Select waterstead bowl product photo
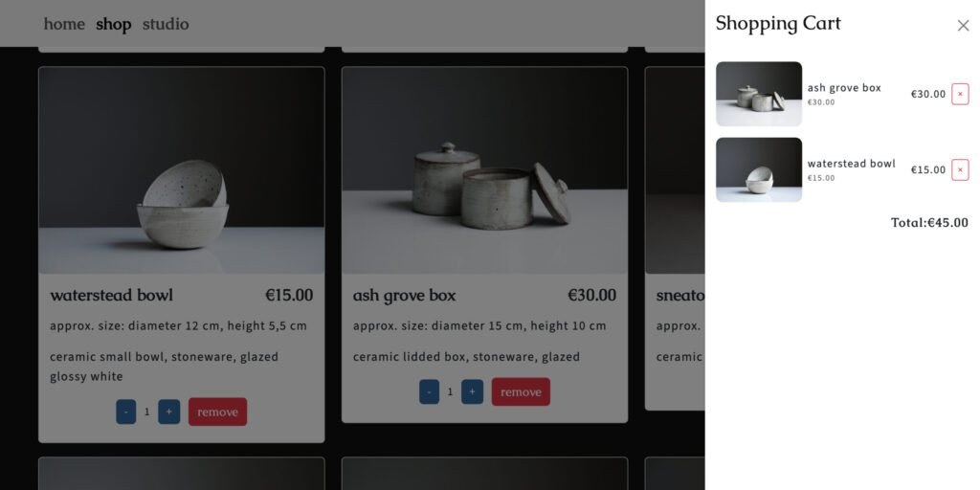Screen dimensions: 980x490 [181, 170]
